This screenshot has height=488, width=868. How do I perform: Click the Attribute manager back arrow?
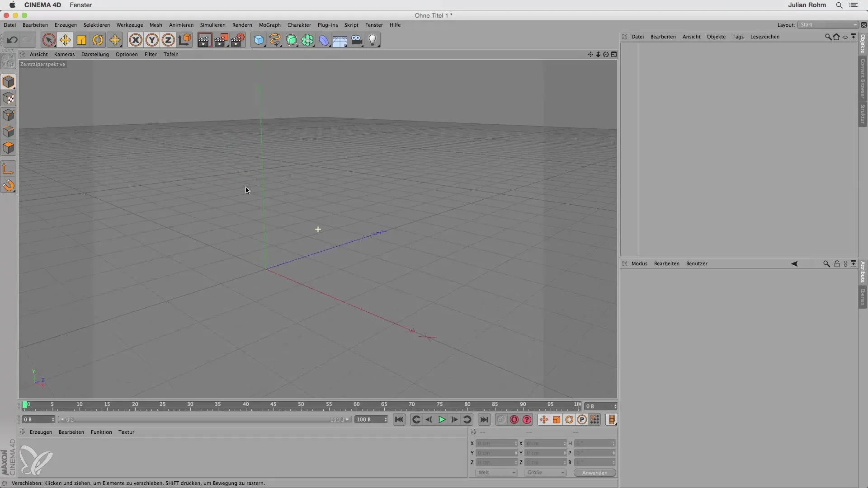[794, 263]
